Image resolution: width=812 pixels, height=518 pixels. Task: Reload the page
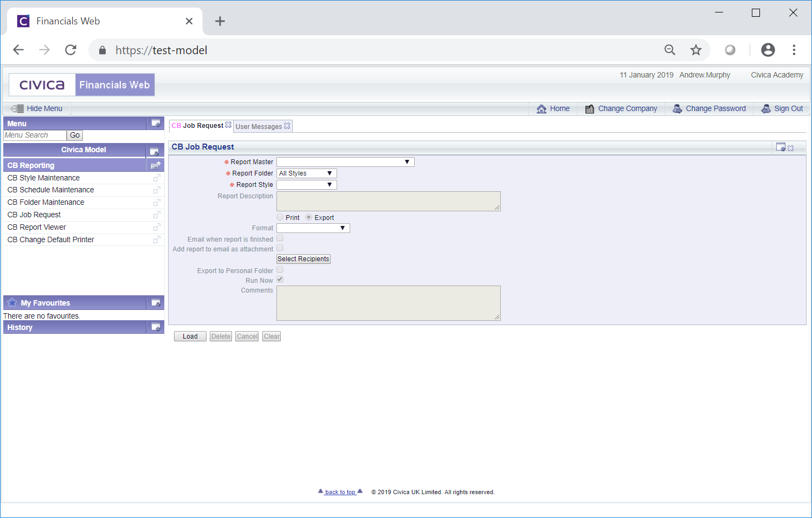pyautogui.click(x=70, y=50)
